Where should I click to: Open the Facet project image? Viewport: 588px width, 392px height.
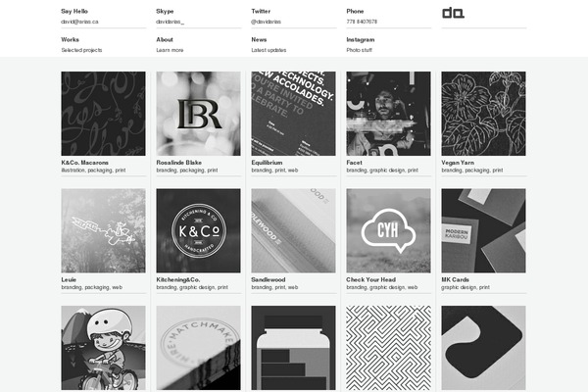tap(388, 114)
